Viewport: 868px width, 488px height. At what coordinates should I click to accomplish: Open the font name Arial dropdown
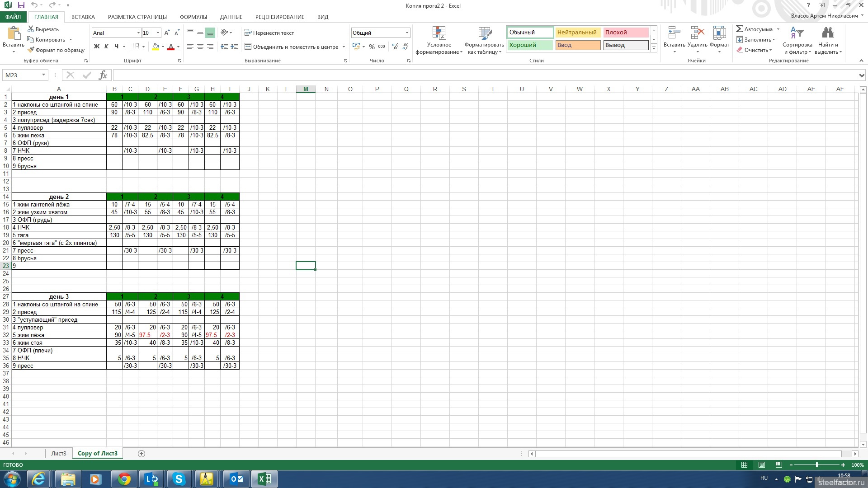pyautogui.click(x=138, y=33)
